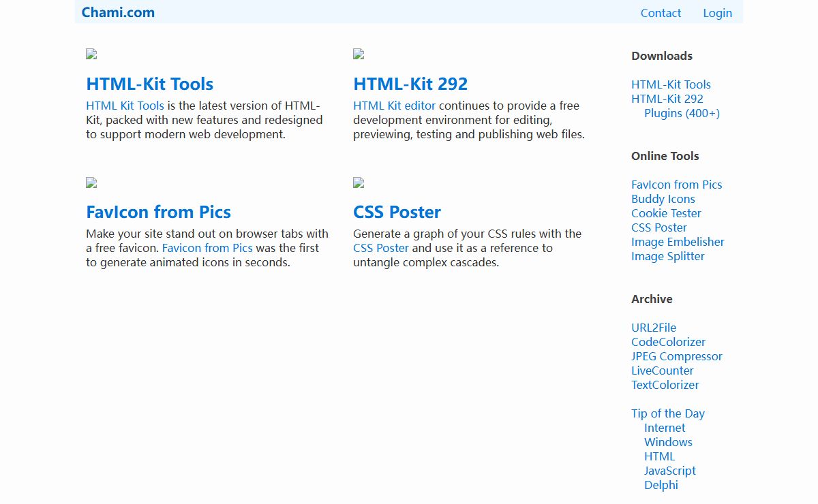Screen dimensions: 818x504
Task: Open the CSS Poster heading link
Action: pyautogui.click(x=397, y=212)
